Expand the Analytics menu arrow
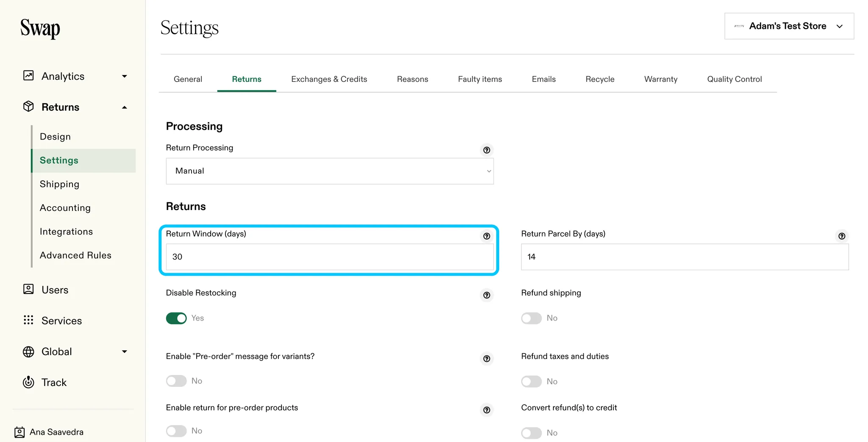Image resolution: width=868 pixels, height=442 pixels. [125, 76]
